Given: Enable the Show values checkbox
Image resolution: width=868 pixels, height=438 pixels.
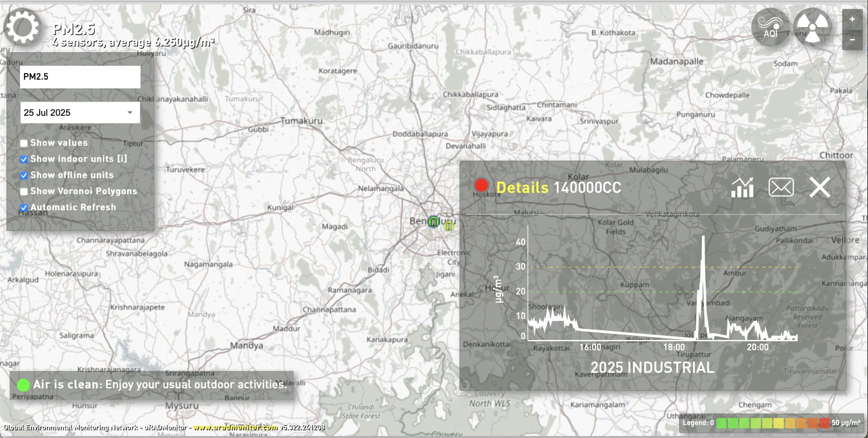Looking at the screenshot, I should tap(24, 143).
